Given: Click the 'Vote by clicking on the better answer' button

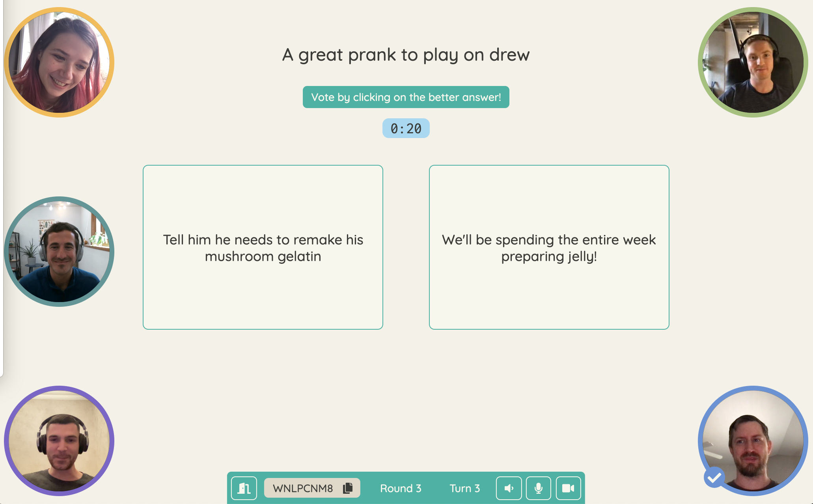Looking at the screenshot, I should click(x=406, y=97).
